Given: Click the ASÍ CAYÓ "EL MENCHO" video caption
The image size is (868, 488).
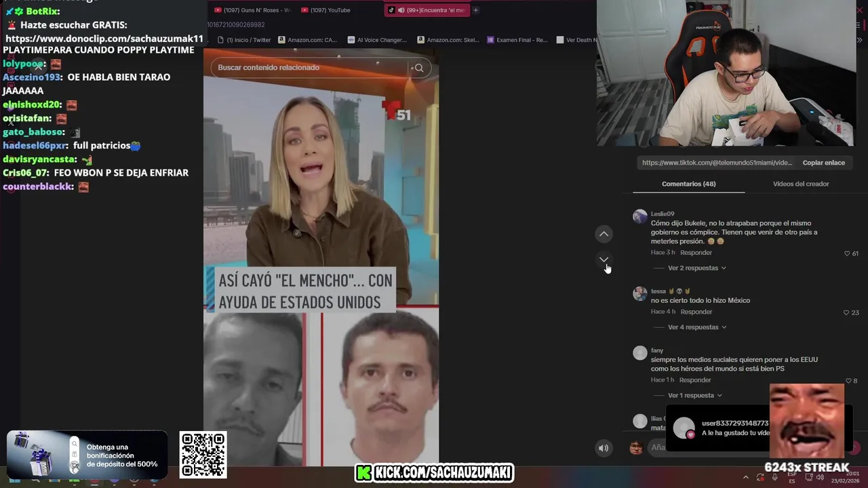Looking at the screenshot, I should tap(305, 291).
